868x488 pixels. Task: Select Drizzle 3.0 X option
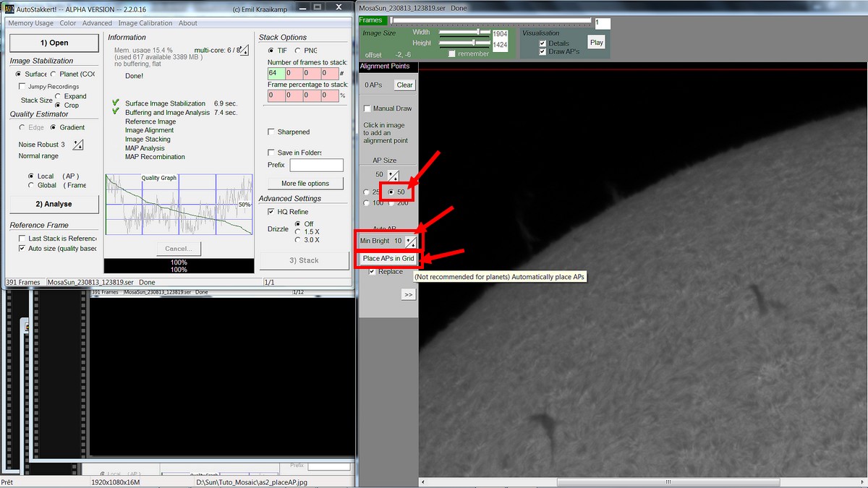click(x=307, y=239)
